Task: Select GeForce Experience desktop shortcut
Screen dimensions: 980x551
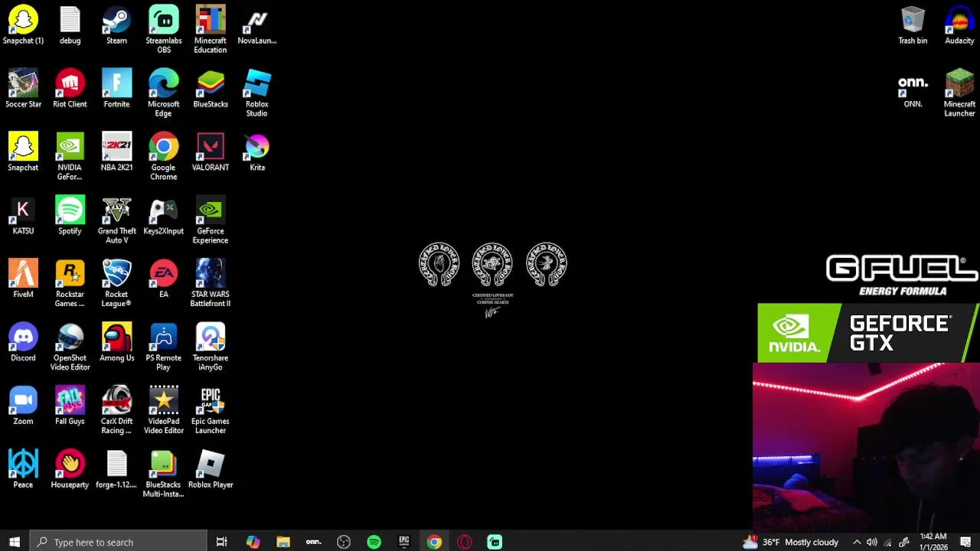Action: coord(210,220)
